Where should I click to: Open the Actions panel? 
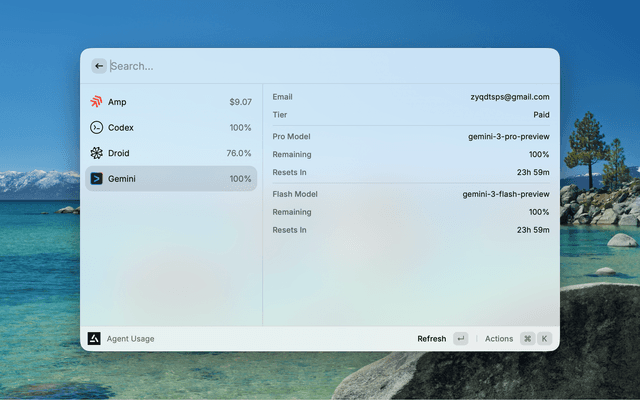click(499, 339)
